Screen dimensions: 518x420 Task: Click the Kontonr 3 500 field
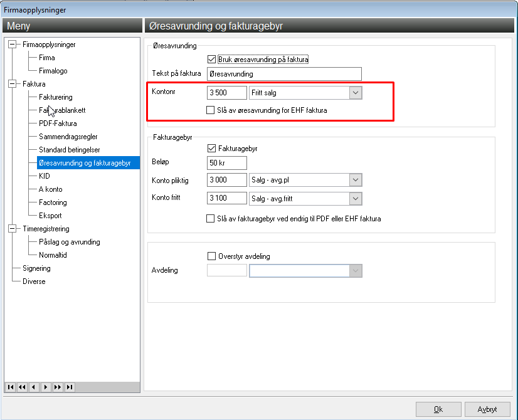pyautogui.click(x=226, y=93)
